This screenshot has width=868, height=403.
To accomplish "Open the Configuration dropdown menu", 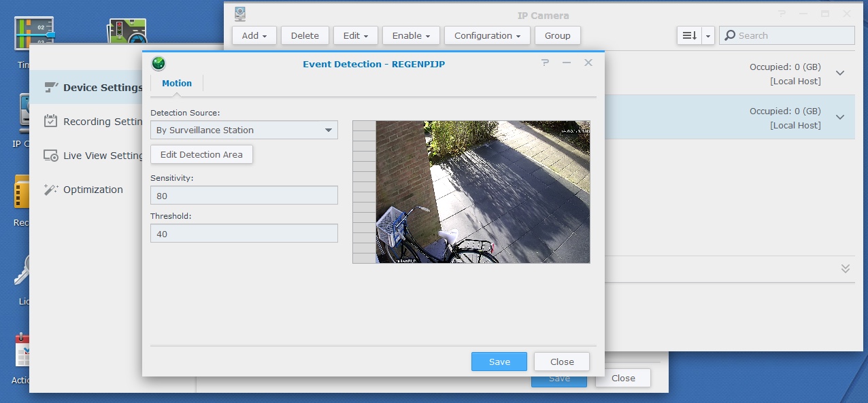I will point(487,35).
